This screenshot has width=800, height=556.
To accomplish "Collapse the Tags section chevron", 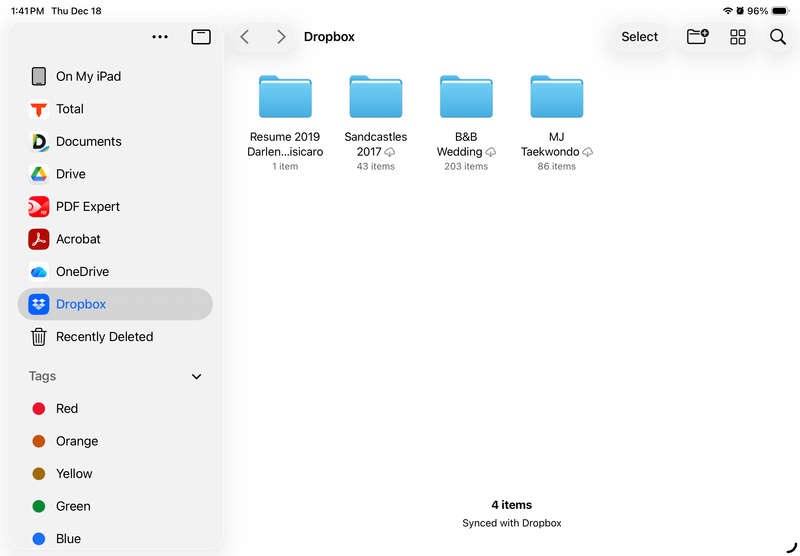I will coord(196,376).
